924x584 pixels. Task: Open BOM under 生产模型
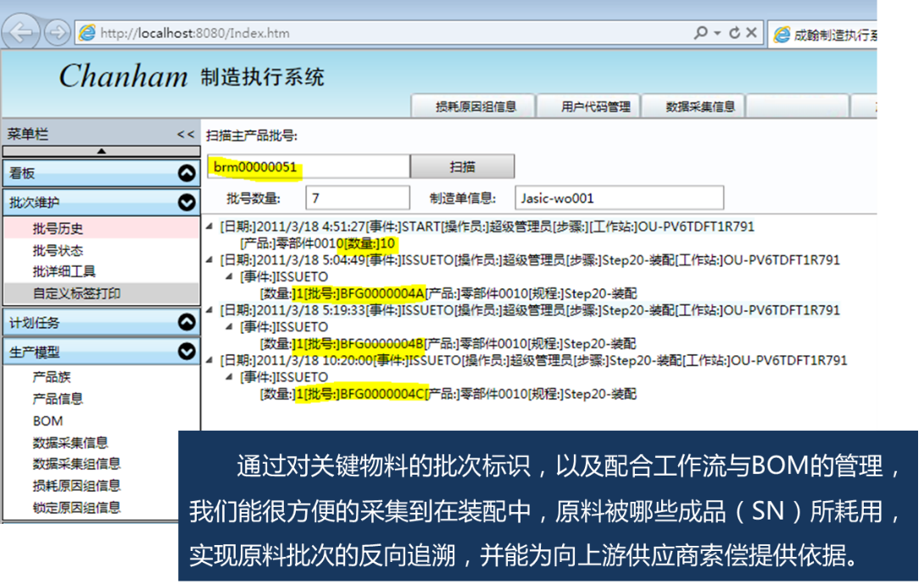[47, 420]
